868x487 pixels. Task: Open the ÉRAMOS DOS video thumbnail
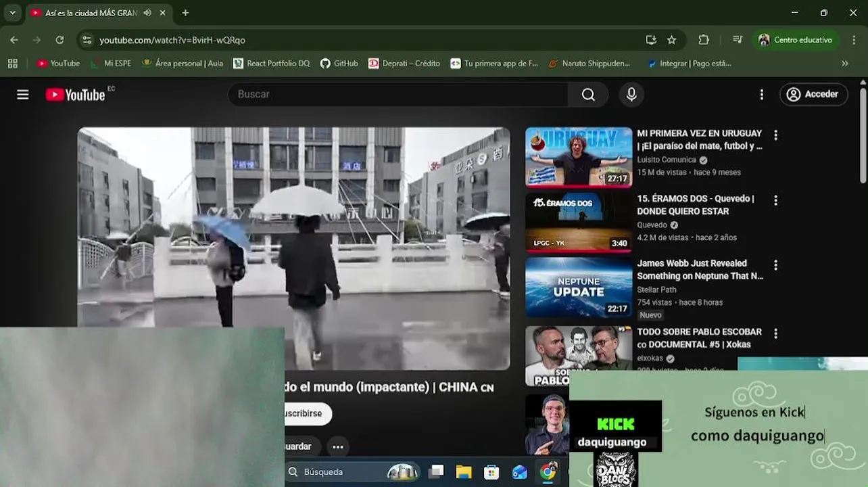pos(579,222)
